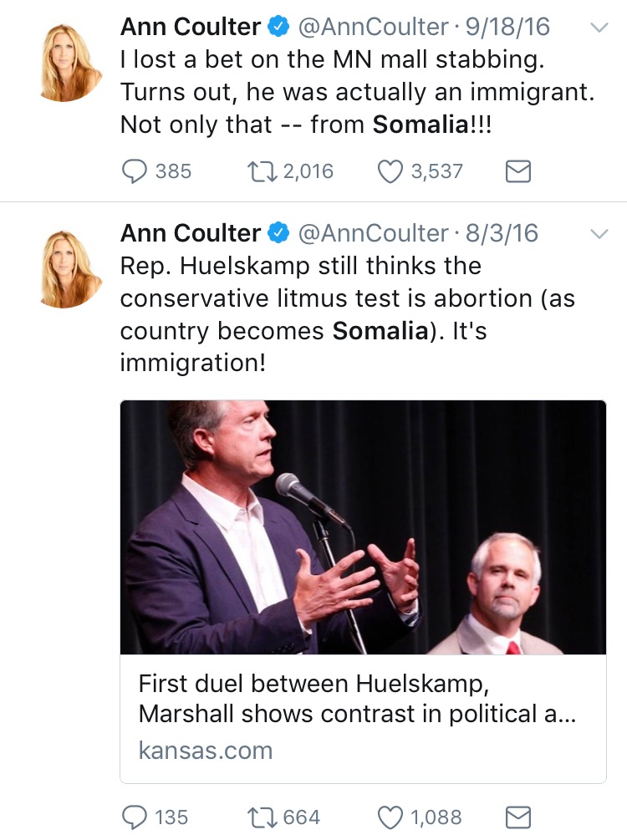Open the 'I lost a bet' tweet text
The height and width of the screenshot is (840, 627).
tap(358, 92)
